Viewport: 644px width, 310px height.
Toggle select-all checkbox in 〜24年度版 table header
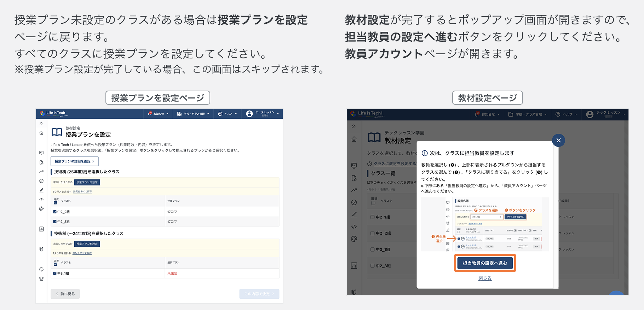pyautogui.click(x=55, y=264)
